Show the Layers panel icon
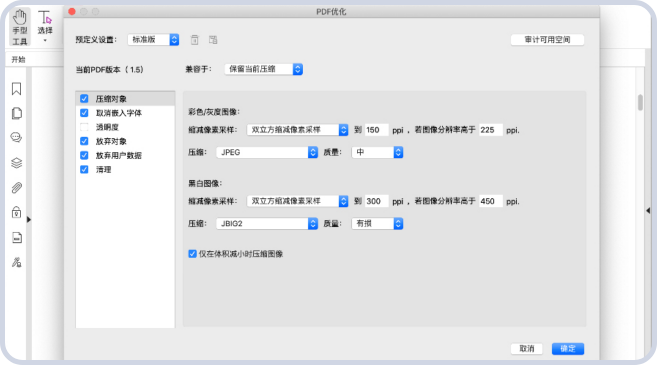 click(x=16, y=163)
